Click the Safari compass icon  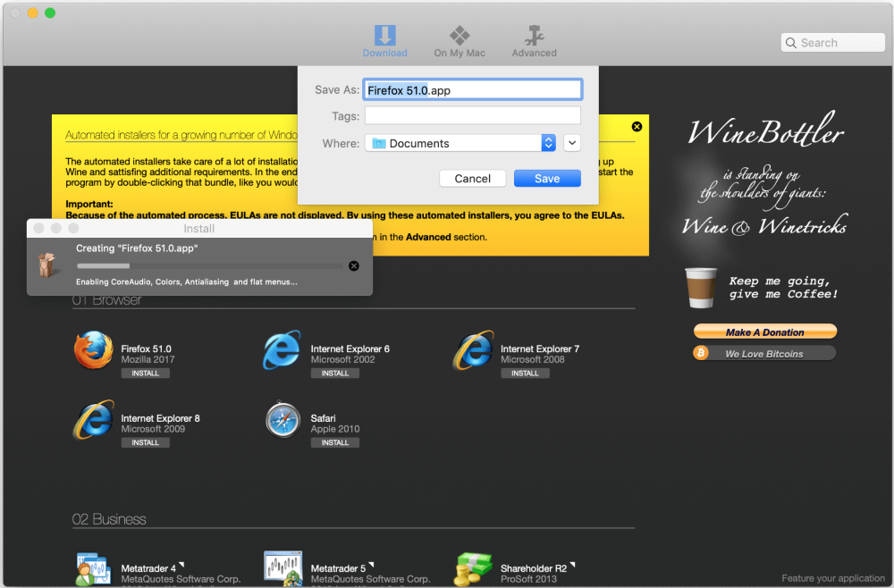pyautogui.click(x=283, y=419)
